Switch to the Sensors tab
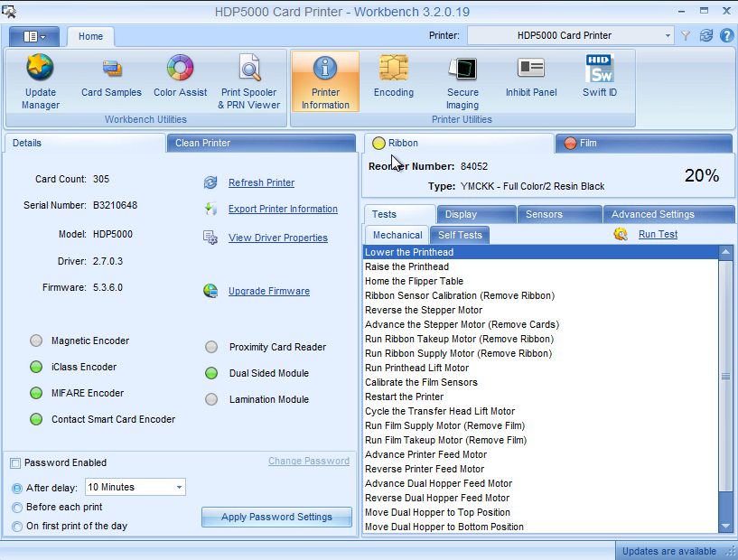 tap(544, 214)
